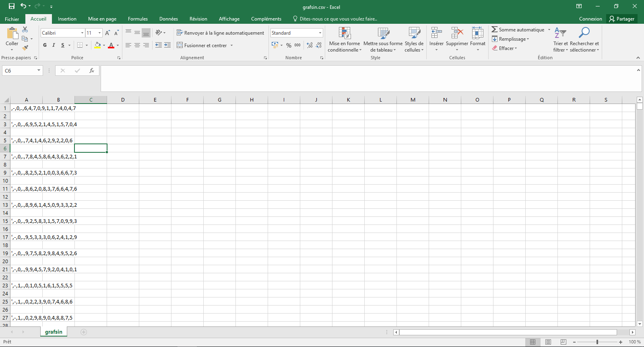Switch to the Données tab
Viewport: 644px width, 347px height.
click(169, 19)
